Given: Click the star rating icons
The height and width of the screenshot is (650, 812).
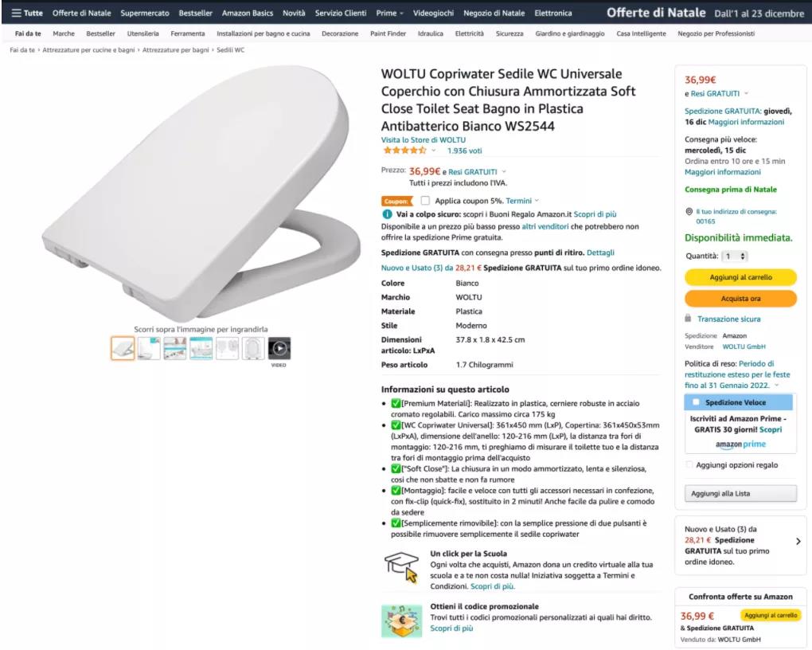Looking at the screenshot, I should coord(404,151).
